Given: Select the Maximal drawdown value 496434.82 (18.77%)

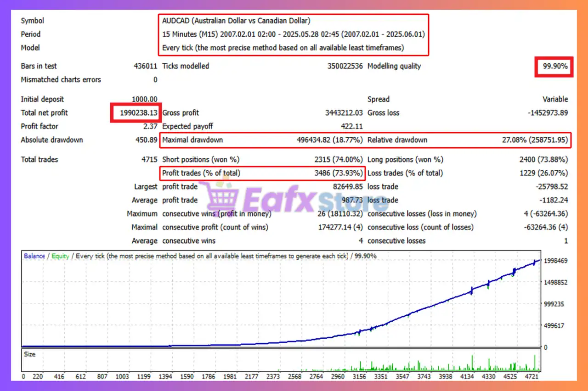Looking at the screenshot, I should click(x=329, y=140).
